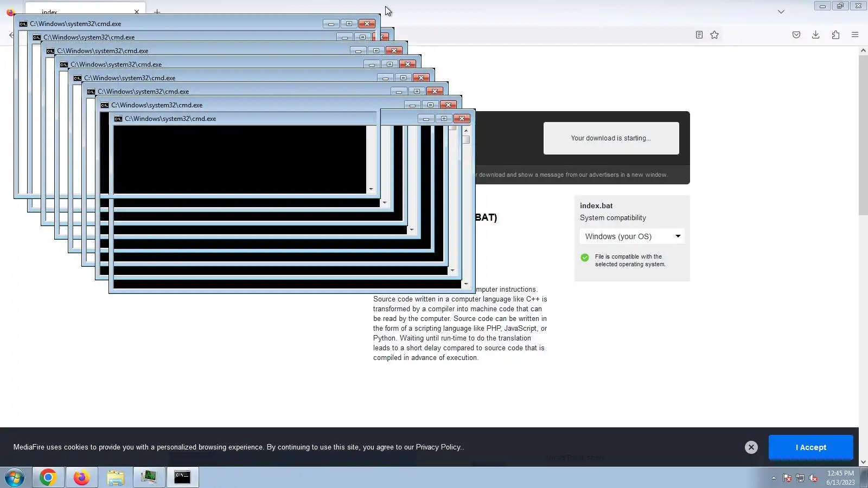Viewport: 868px width, 488px height.
Task: Open the Firefox hamburger application menu
Action: click(855, 35)
